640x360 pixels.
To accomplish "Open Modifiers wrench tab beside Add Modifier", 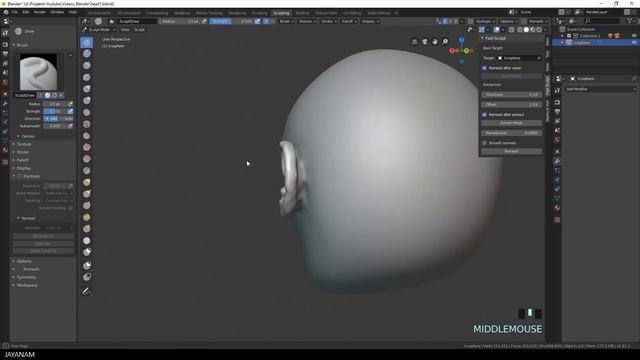I will coord(557,162).
